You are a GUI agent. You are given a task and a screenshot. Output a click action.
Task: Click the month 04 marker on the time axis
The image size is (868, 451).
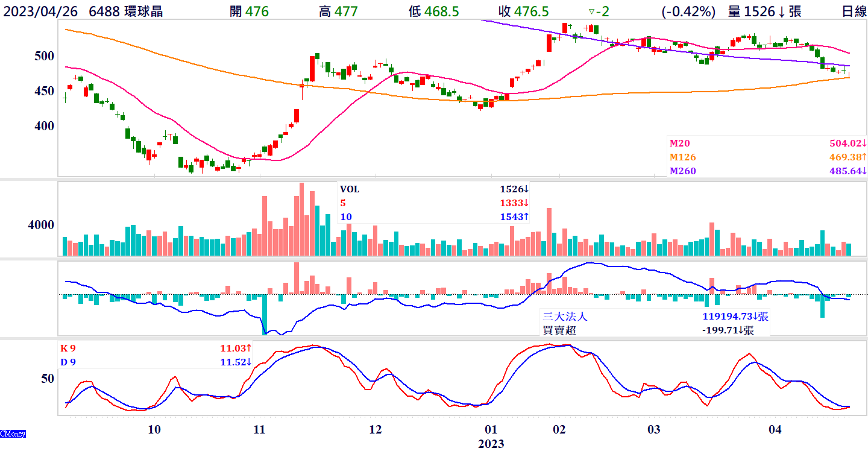[775, 430]
